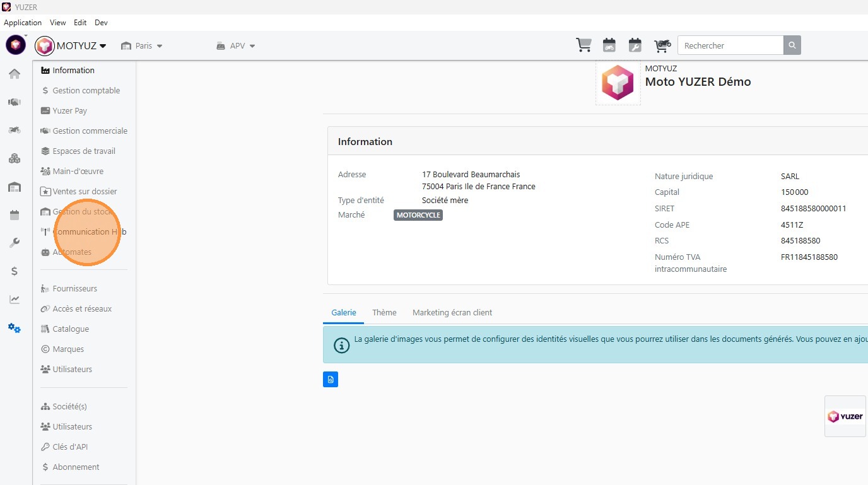Click the entity type value Société mère
868x485 pixels.
(x=445, y=201)
